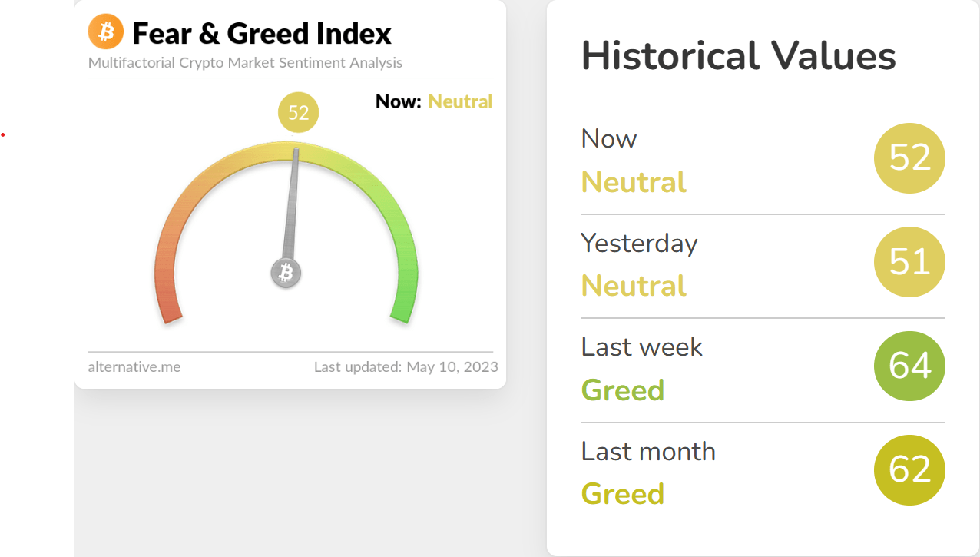This screenshot has height=557, width=980.
Task: Toggle the Yesterday Neutral label
Action: click(x=634, y=286)
